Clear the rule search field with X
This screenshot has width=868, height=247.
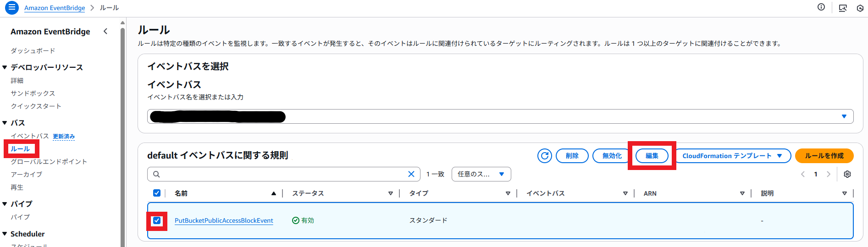[x=411, y=174]
